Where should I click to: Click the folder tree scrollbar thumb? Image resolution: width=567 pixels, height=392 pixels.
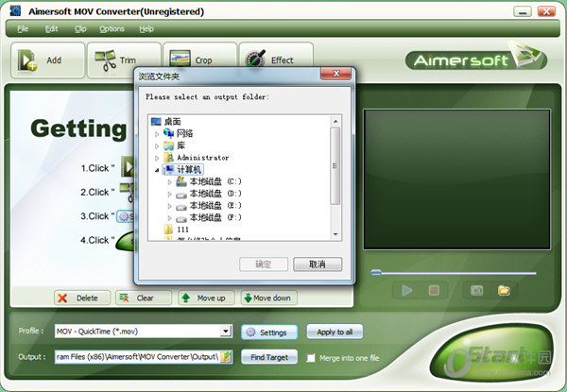pyautogui.click(x=335, y=166)
